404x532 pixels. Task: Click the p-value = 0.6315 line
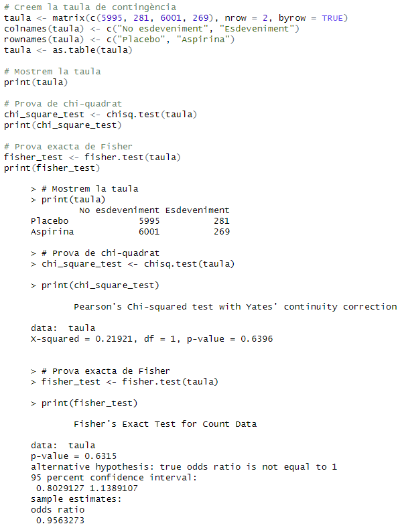coord(74,456)
